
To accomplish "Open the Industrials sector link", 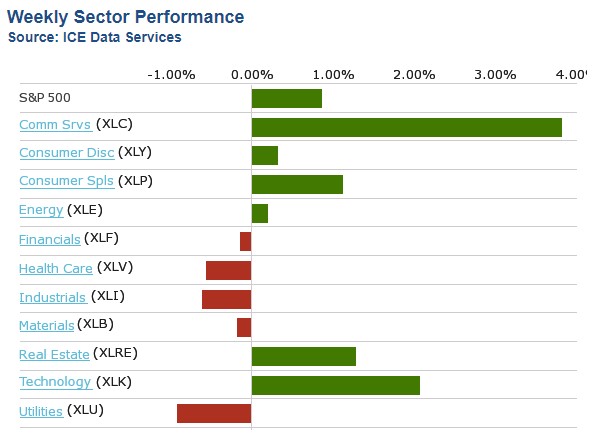I will (53, 297).
